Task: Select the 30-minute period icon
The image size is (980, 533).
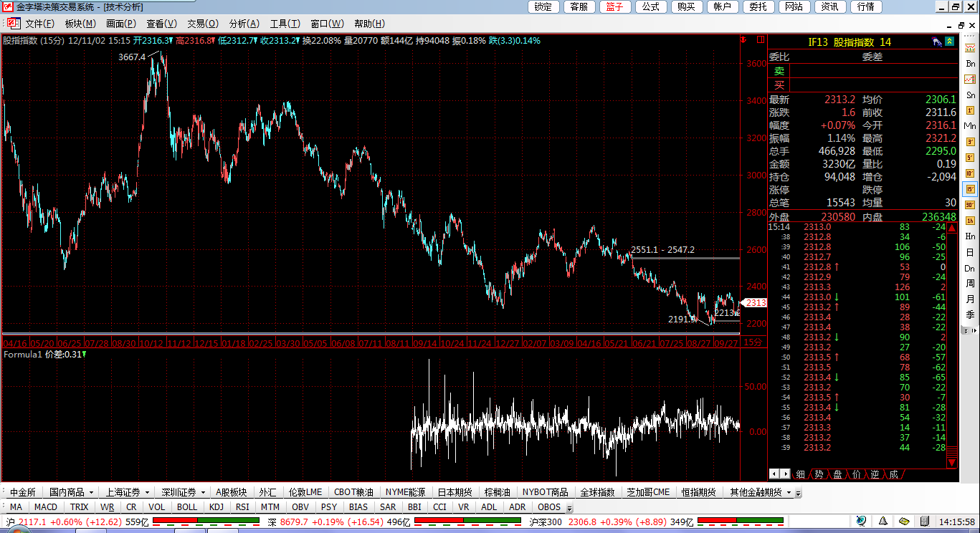Action: coord(970,205)
